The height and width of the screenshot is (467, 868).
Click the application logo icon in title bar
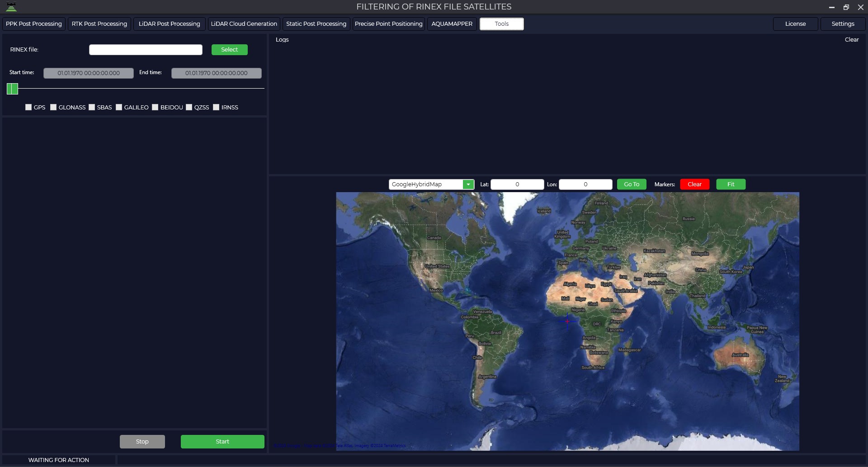click(x=11, y=7)
